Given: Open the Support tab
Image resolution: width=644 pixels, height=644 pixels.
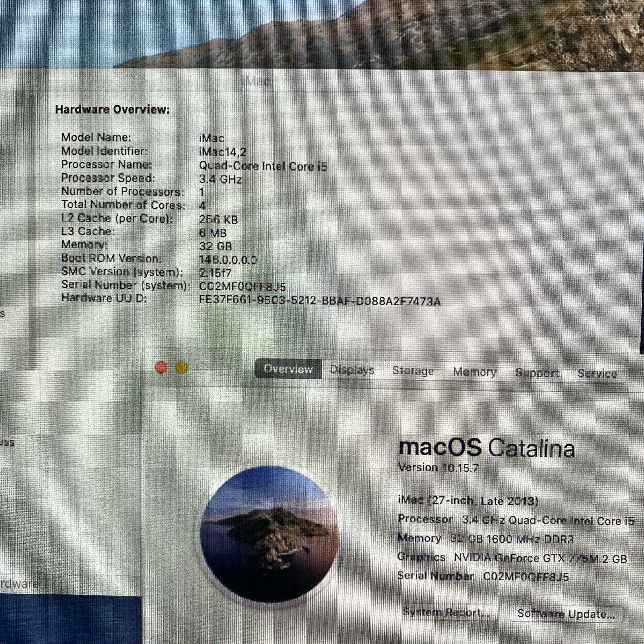Looking at the screenshot, I should 537,373.
